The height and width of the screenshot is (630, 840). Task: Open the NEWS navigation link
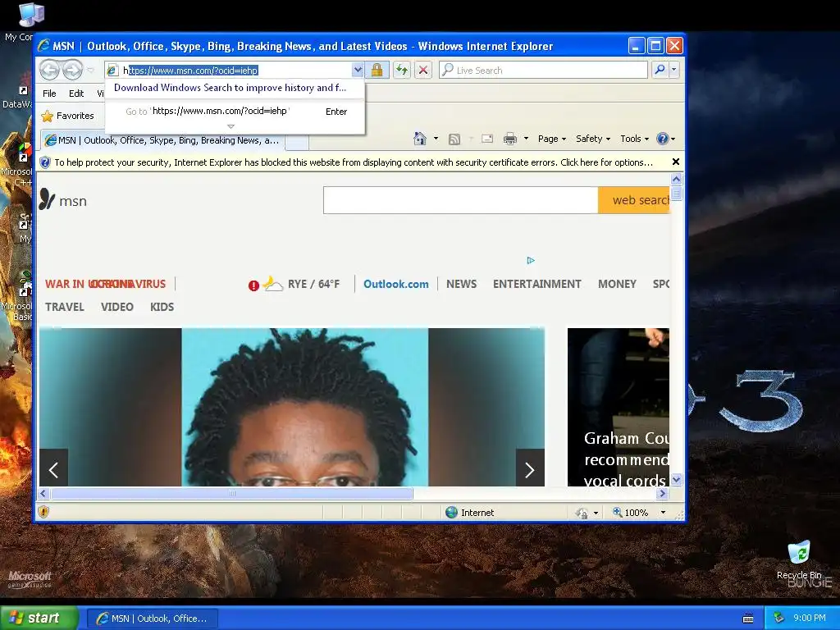[x=461, y=284]
